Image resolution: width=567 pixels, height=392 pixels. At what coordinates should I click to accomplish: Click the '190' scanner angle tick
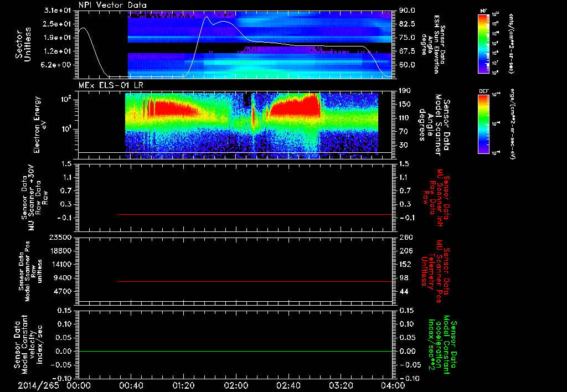tap(405, 91)
